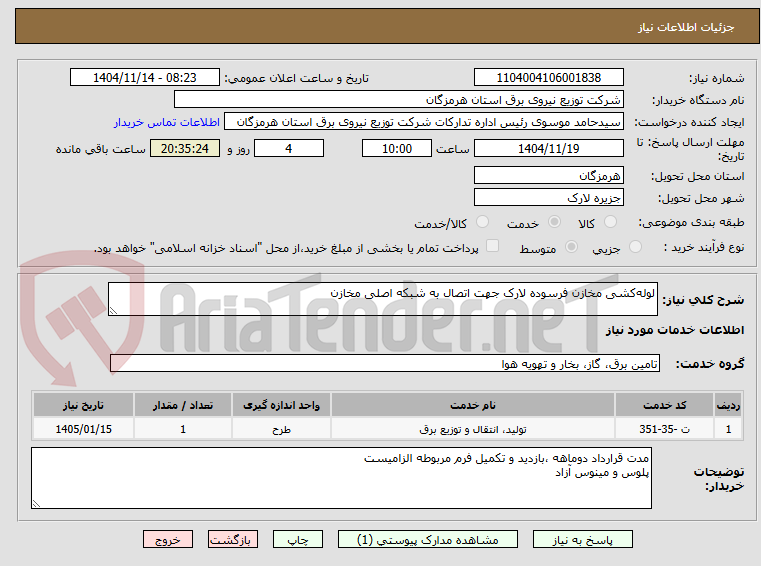Click the deadline time field 10:00
The image size is (761, 566).
point(397,148)
